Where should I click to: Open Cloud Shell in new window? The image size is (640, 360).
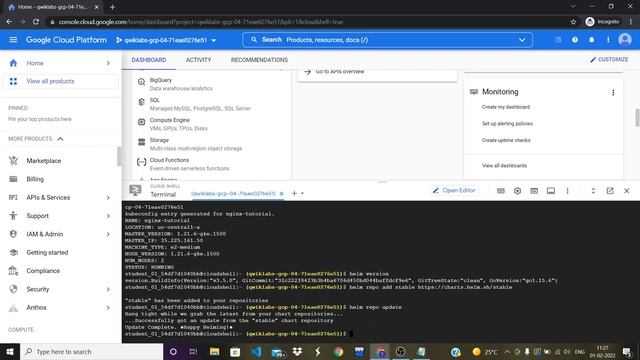point(610,191)
